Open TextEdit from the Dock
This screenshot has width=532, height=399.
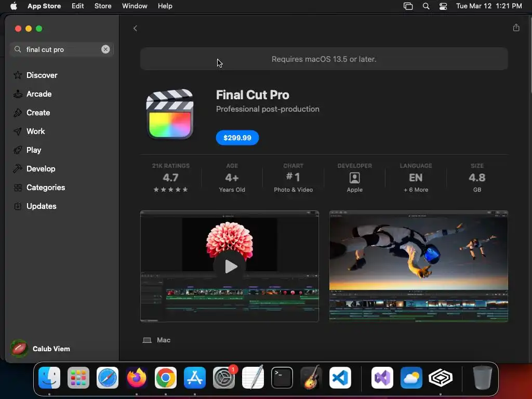pos(253,377)
